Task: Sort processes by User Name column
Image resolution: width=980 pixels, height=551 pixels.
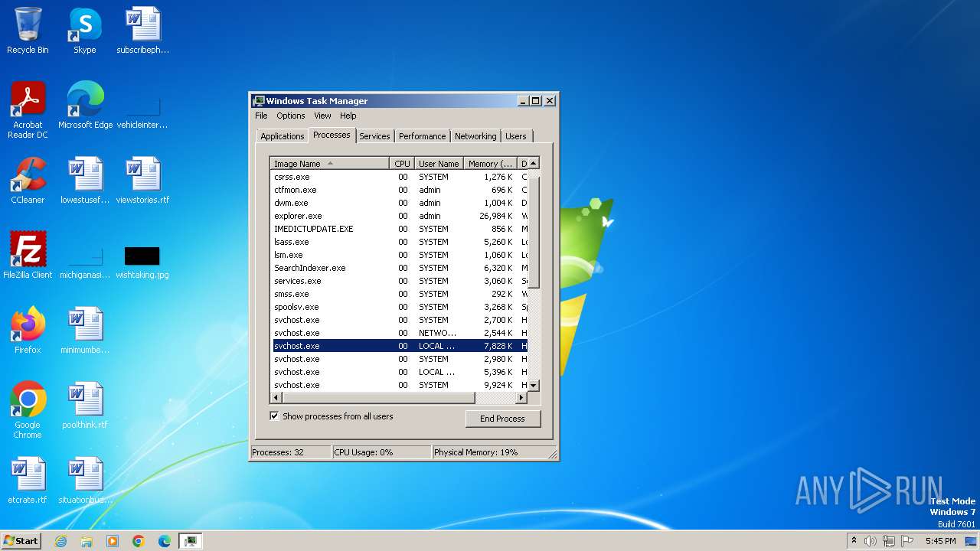Action: coord(439,163)
